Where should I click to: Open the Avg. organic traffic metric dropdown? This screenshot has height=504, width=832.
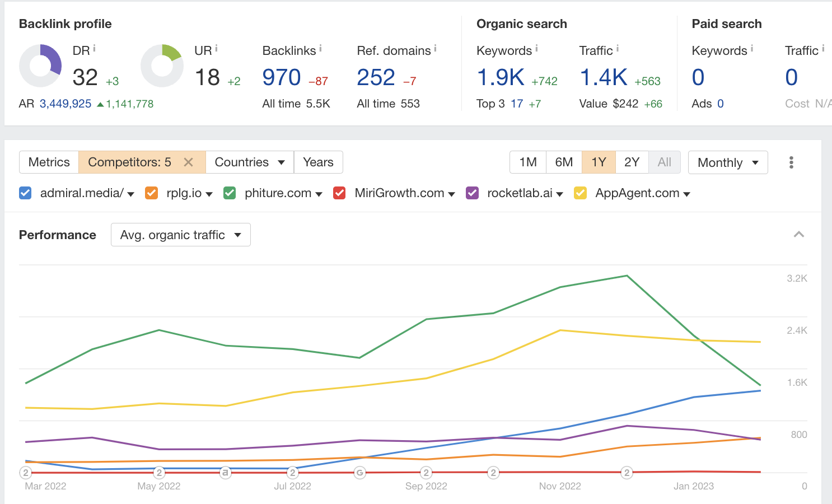(x=180, y=235)
